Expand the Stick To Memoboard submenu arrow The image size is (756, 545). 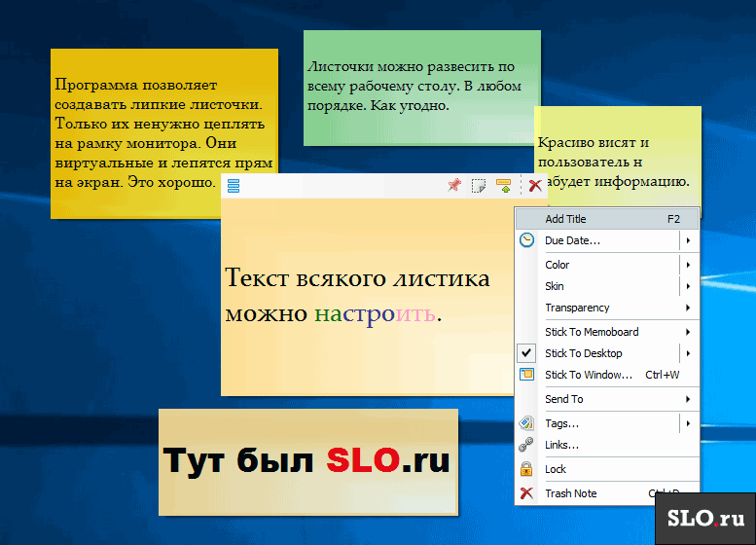tap(689, 332)
